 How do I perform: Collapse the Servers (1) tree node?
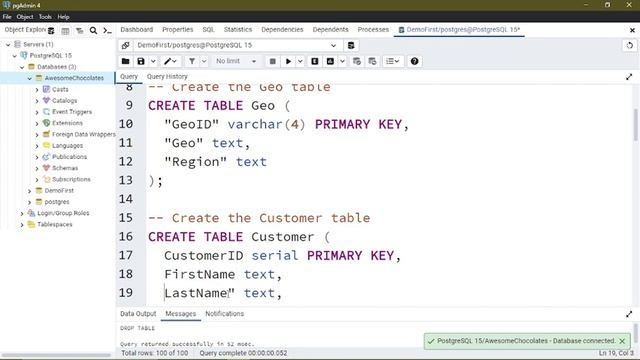pos(8,44)
